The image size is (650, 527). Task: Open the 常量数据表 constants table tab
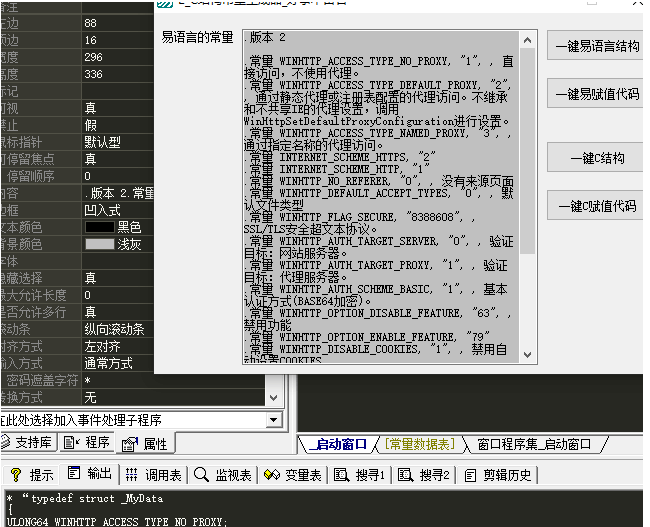(x=418, y=444)
